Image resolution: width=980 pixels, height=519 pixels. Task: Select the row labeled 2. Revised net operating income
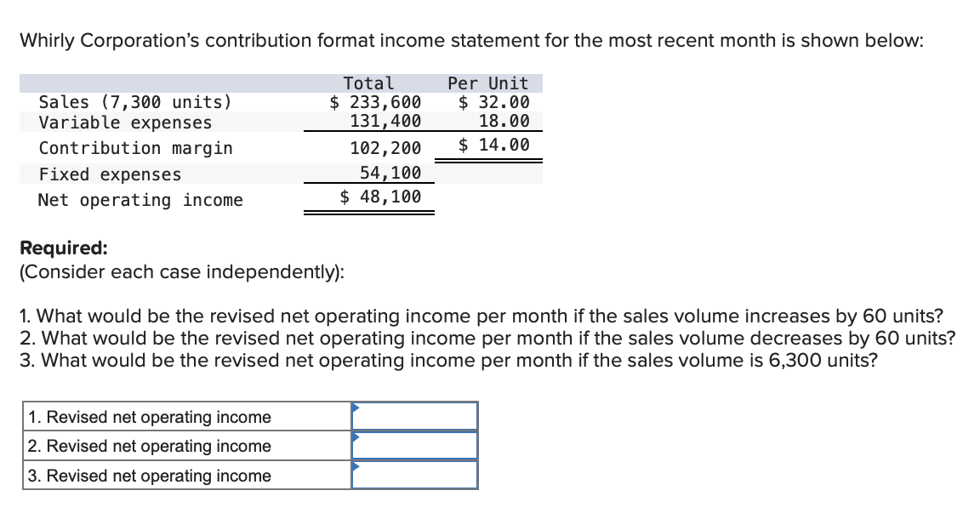(149, 446)
